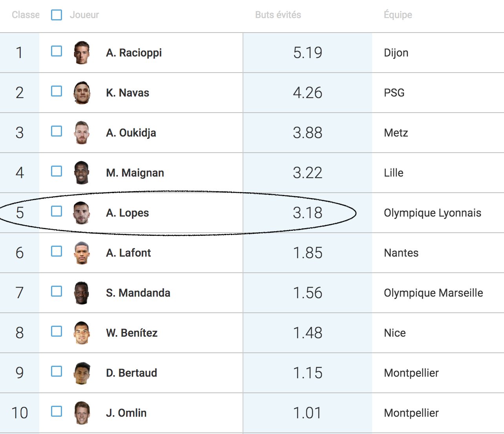Select the 5.19 goals-prevented value cell
The image size is (504, 434).
(x=307, y=53)
